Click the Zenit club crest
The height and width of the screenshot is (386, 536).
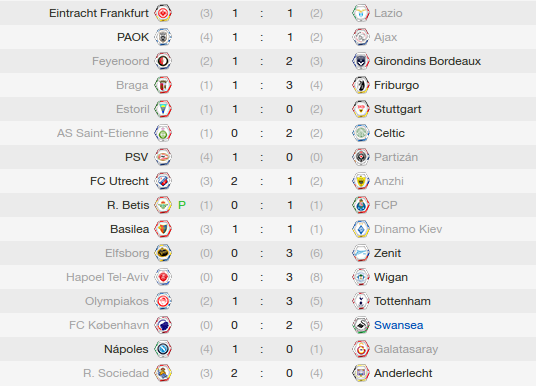[361, 253]
